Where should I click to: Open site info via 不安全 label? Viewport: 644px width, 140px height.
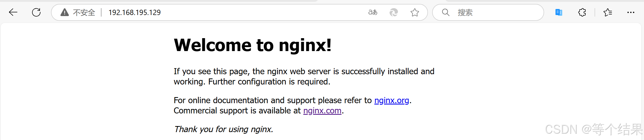point(84,12)
